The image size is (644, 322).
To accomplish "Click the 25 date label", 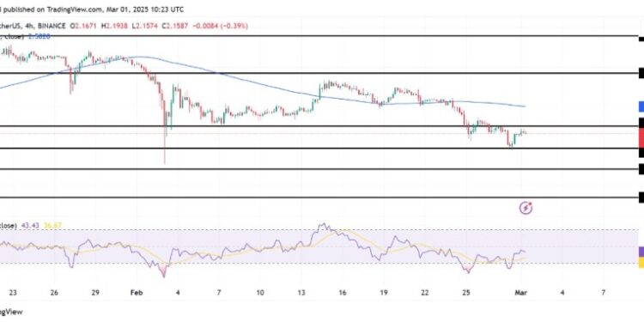I will [x=466, y=293].
